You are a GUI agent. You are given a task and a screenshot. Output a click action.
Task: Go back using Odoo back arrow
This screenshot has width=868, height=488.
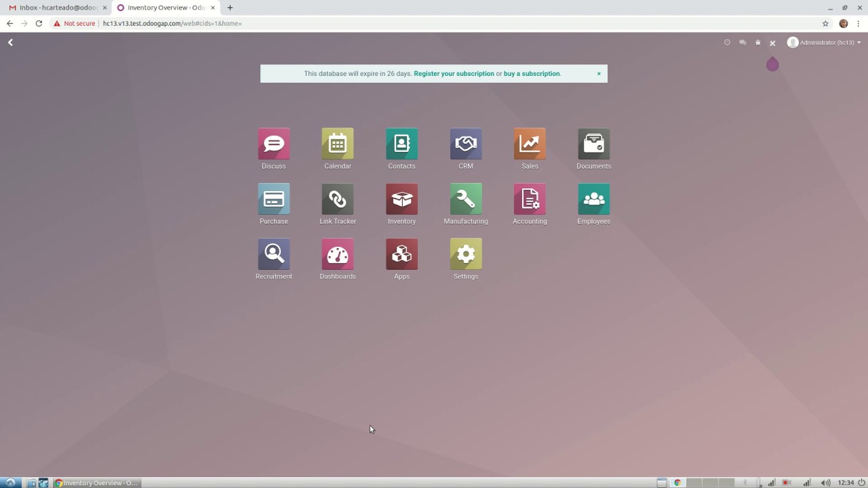10,43
